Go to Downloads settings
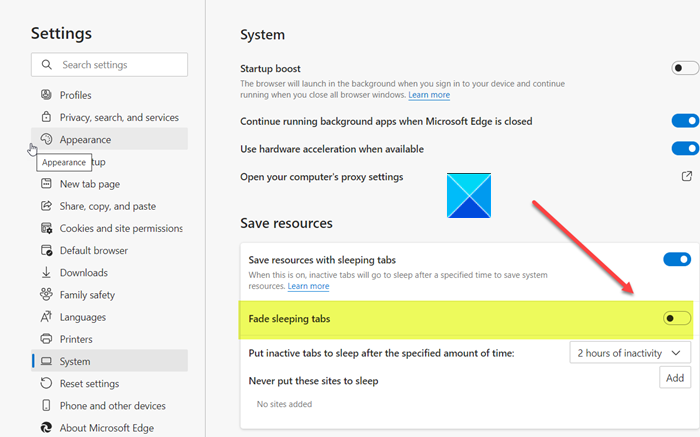 click(109, 273)
